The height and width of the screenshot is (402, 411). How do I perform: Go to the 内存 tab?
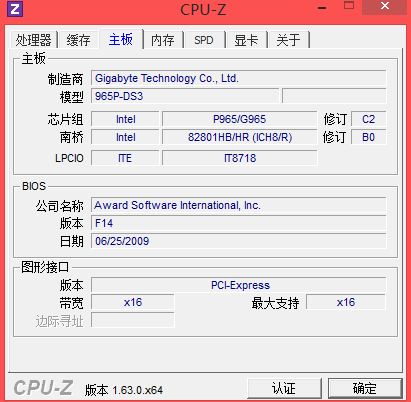pos(163,40)
